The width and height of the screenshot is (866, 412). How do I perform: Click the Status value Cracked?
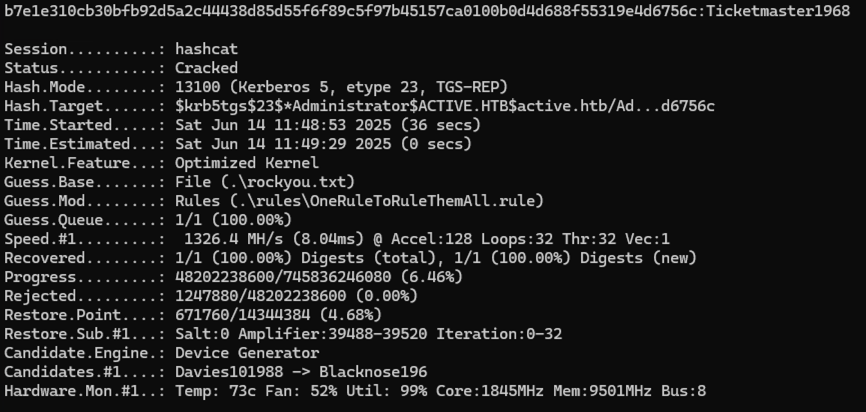coord(206,68)
